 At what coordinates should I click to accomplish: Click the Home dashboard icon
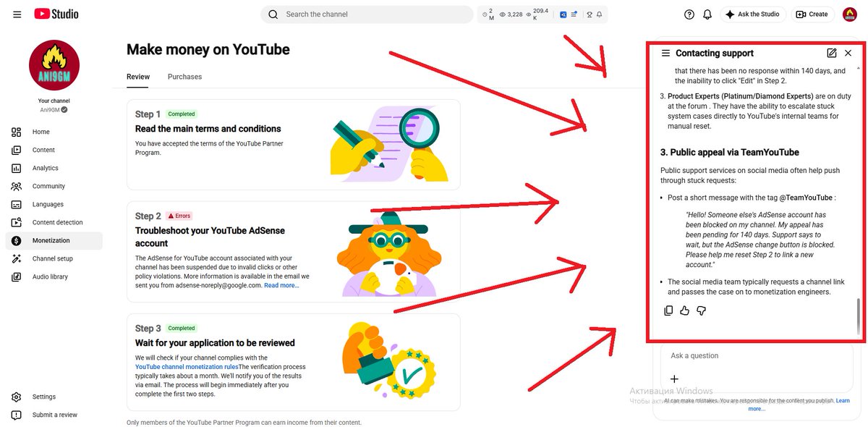pyautogui.click(x=17, y=132)
